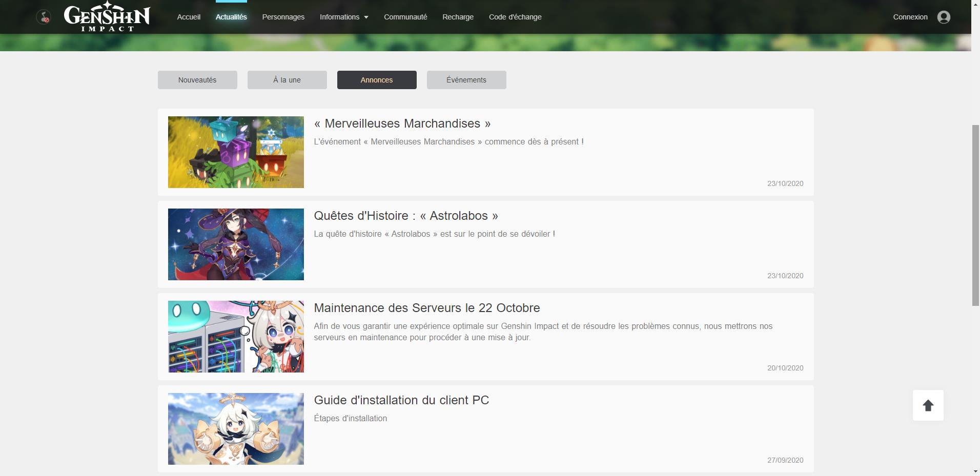
Task: Select the À la une tab
Action: (287, 80)
